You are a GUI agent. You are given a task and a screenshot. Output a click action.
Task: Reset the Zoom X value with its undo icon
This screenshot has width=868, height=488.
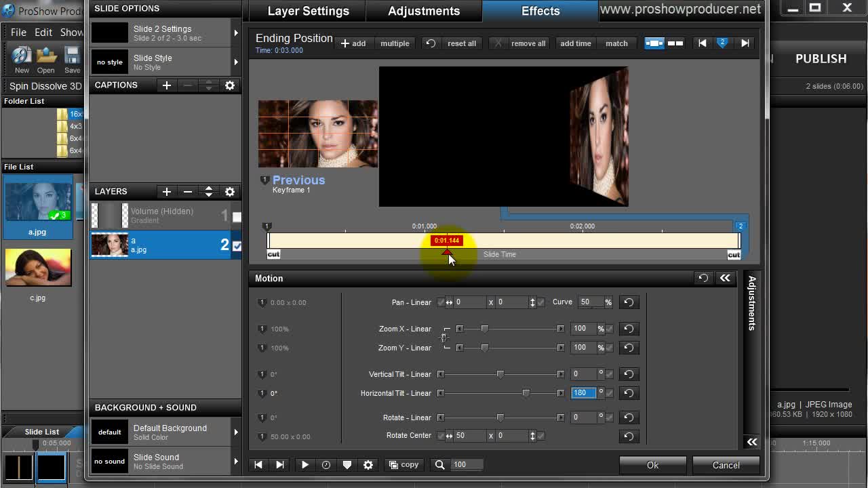(x=629, y=329)
